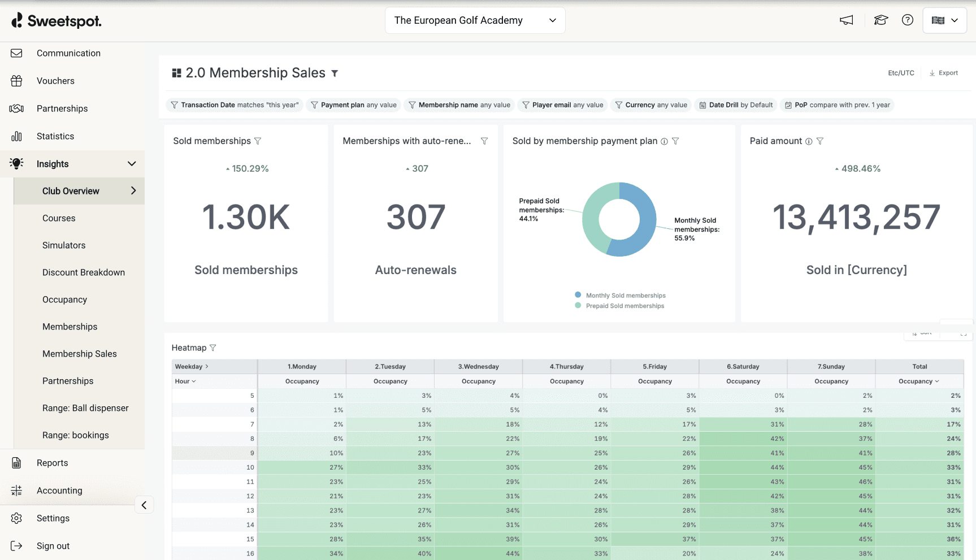Screen dimensions: 976x560
Task: Click the Statistics bar chart icon
Action: pos(16,136)
